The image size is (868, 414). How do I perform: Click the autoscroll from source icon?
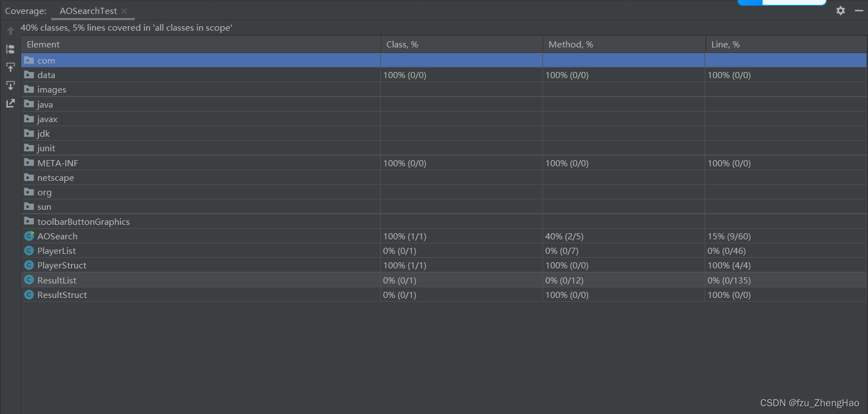pyautogui.click(x=11, y=85)
